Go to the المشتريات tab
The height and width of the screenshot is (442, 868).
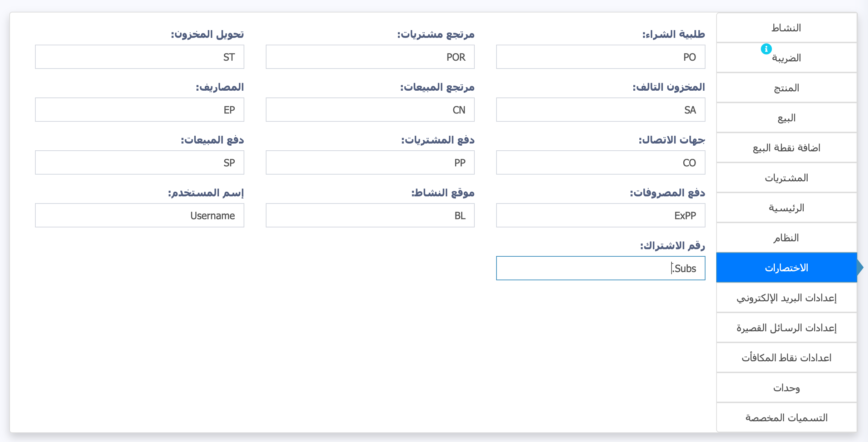click(x=787, y=178)
